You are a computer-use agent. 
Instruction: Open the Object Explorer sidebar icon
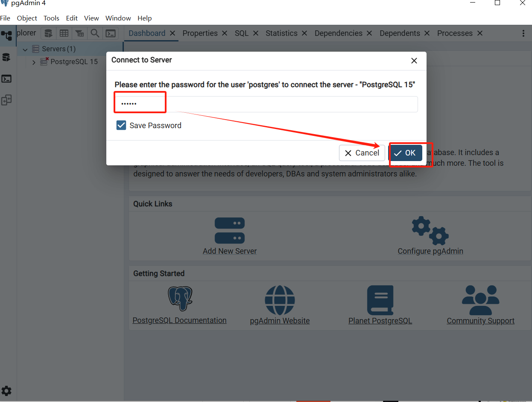[6, 36]
